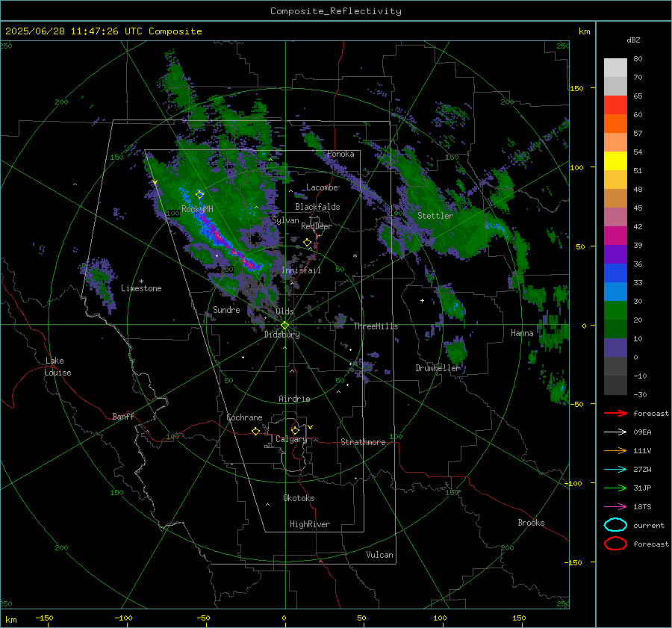Click the Olds label

(284, 311)
